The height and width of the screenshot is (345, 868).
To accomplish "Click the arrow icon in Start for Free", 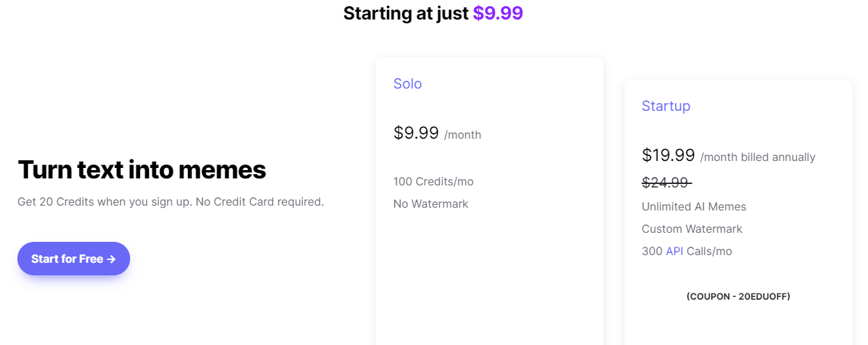I will (x=110, y=259).
